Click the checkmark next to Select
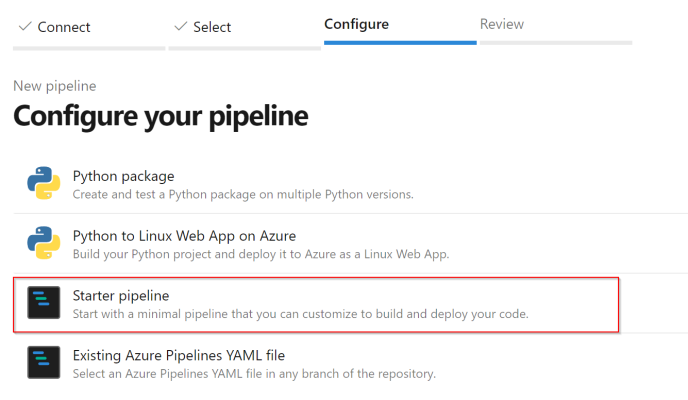Viewport: 688px width, 400px height. pyautogui.click(x=179, y=27)
